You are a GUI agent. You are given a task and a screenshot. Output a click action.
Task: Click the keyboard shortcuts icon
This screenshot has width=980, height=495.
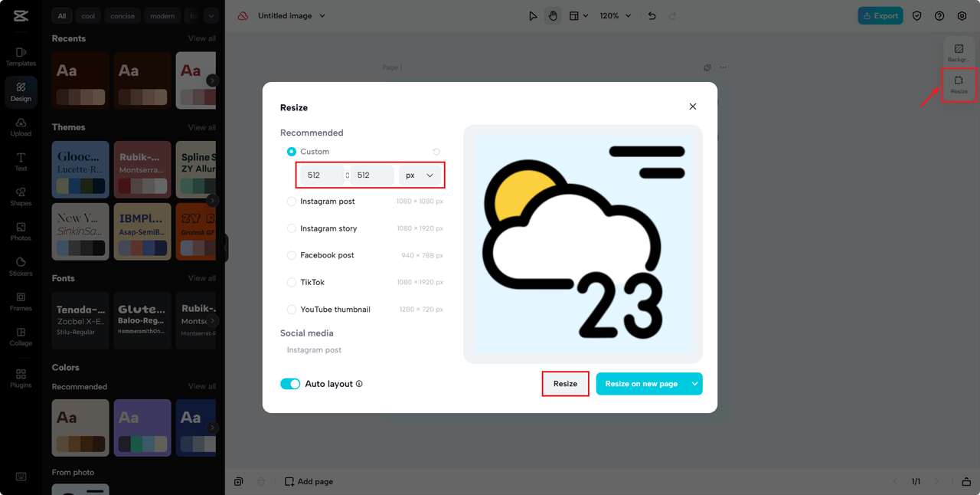click(x=21, y=477)
